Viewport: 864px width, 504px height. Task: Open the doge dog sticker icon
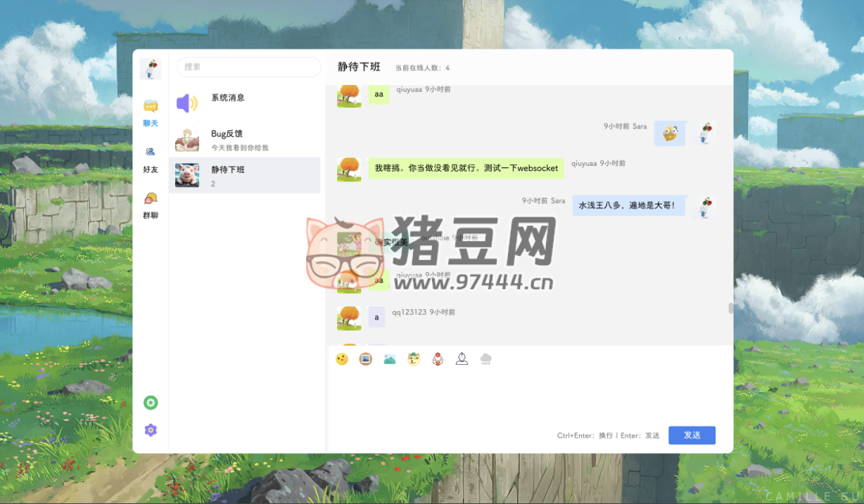(414, 359)
